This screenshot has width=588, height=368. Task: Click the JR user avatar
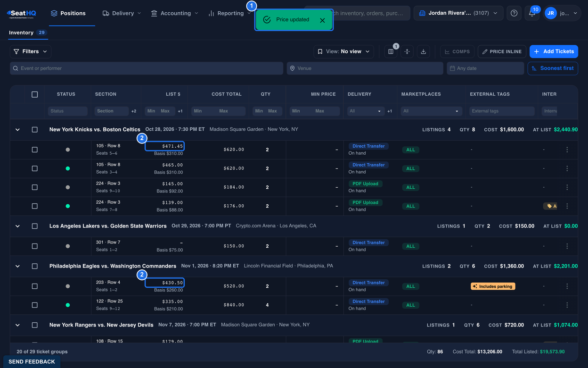point(550,13)
